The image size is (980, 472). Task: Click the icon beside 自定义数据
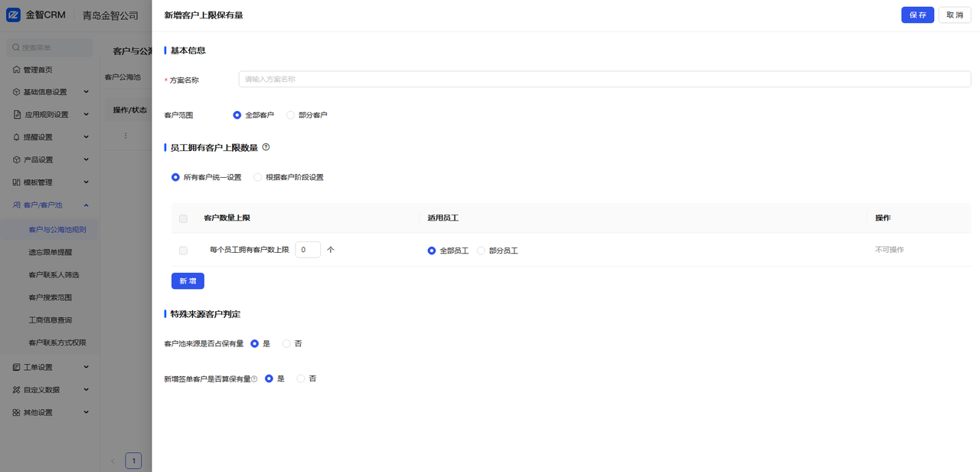[x=16, y=390]
